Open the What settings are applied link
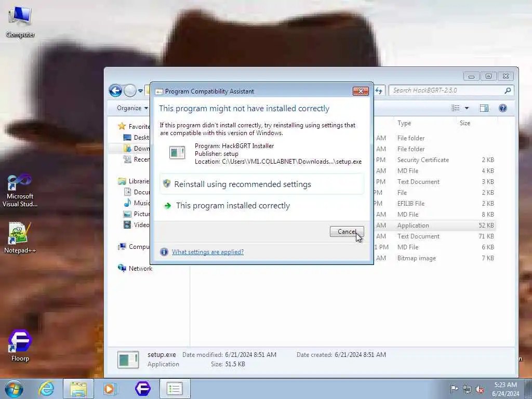The image size is (532, 399). (x=208, y=252)
